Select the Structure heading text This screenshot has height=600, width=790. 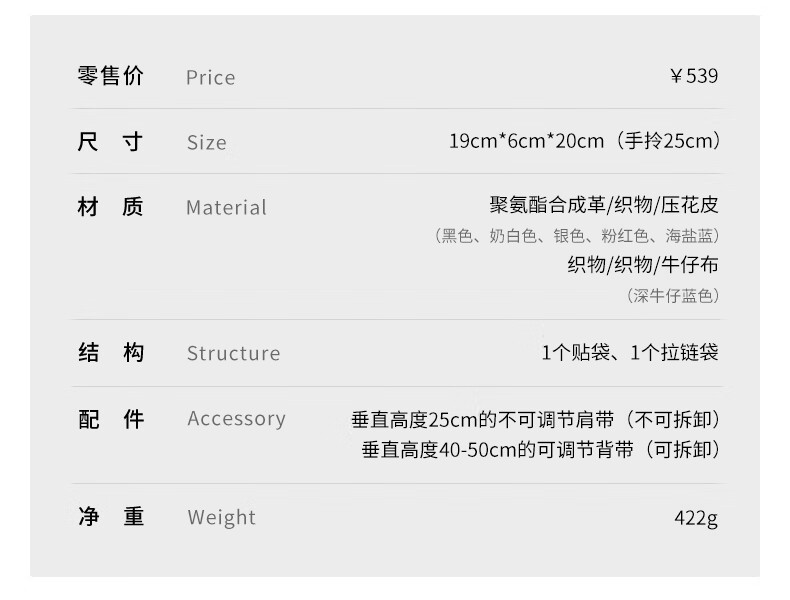(233, 353)
